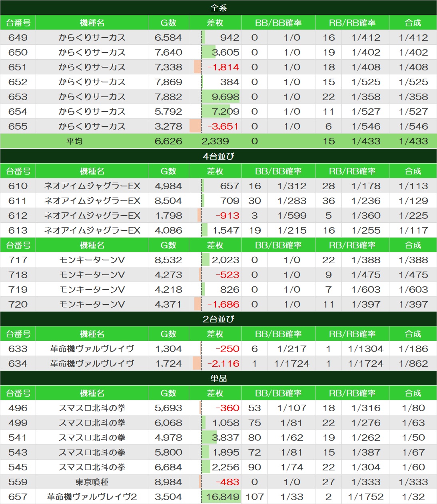
Task: Select machine number 720 cell
Action: [18, 304]
